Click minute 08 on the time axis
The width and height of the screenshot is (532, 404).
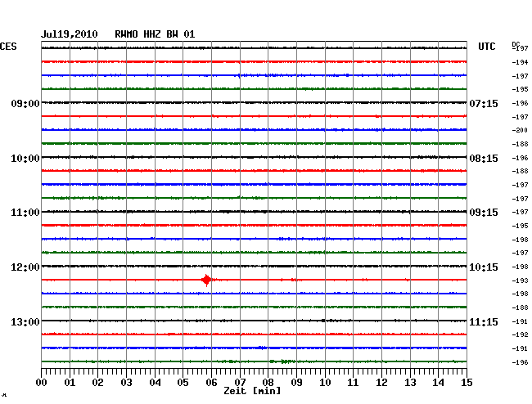(268, 383)
